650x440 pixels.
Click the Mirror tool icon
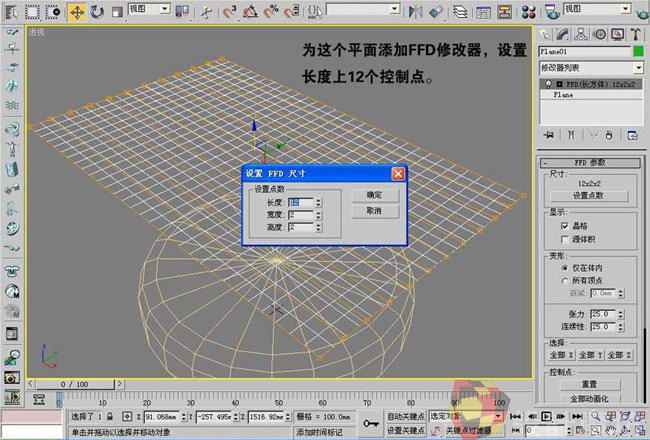click(415, 12)
